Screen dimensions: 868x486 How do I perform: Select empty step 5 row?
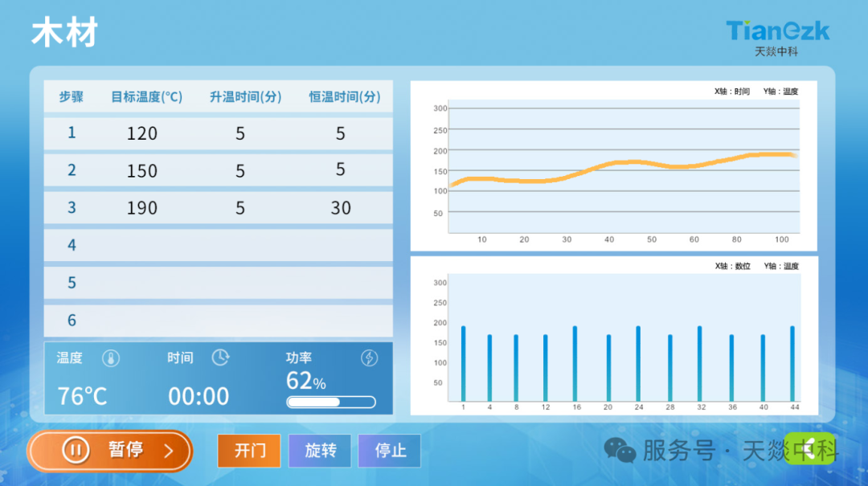tap(218, 283)
